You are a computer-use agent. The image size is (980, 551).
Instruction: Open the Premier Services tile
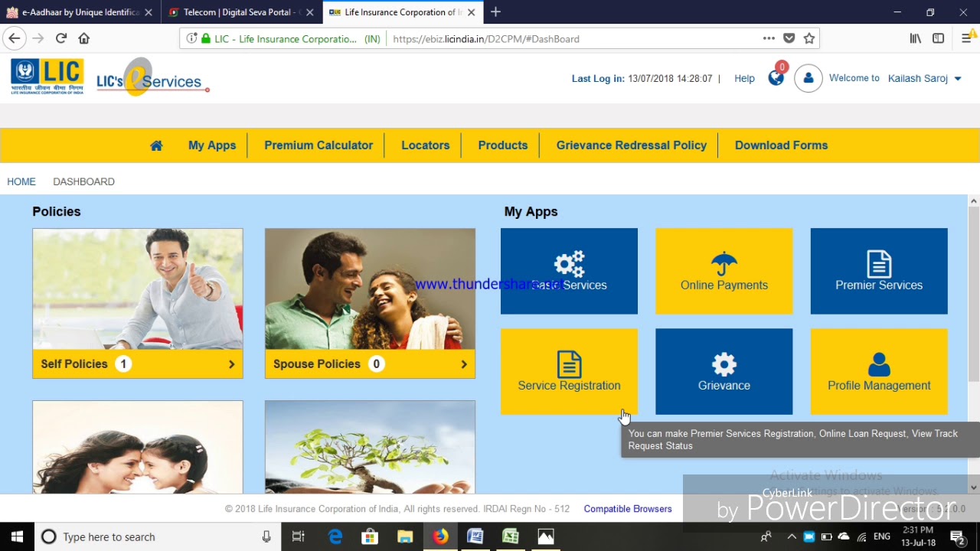(879, 271)
